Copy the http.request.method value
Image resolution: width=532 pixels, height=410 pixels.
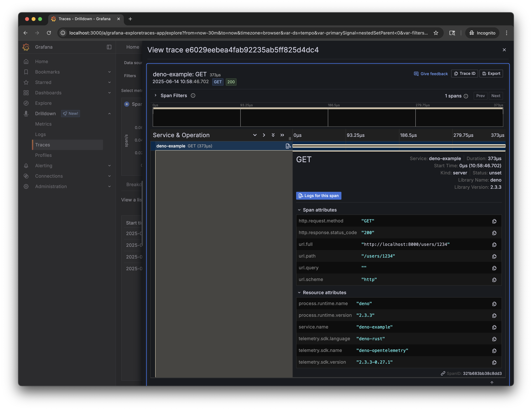[494, 221]
